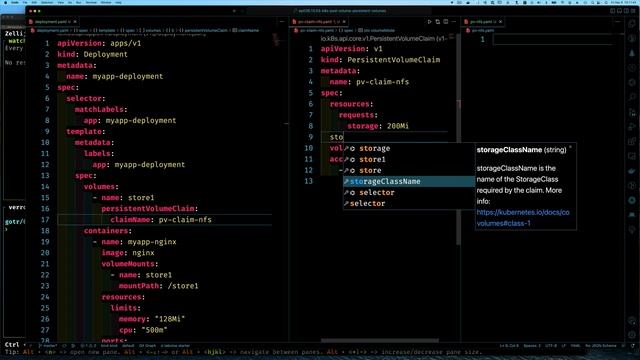Run the pv-claim-nfs.yaml file with play icon
640x360 pixels.
point(429,22)
